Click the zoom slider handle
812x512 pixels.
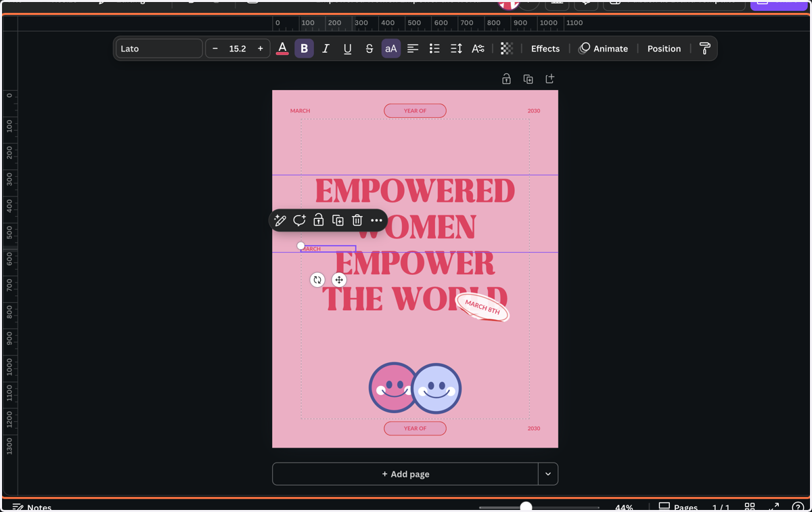click(526, 507)
